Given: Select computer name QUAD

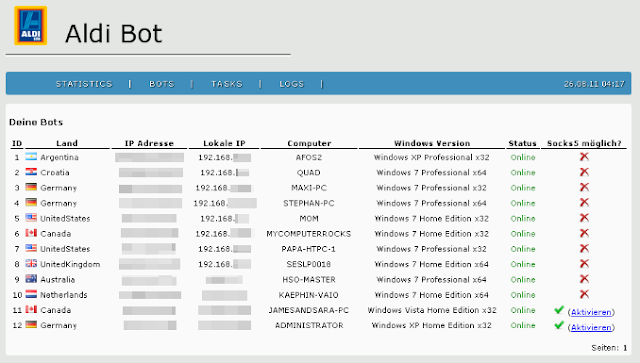Looking at the screenshot, I should tap(309, 173).
